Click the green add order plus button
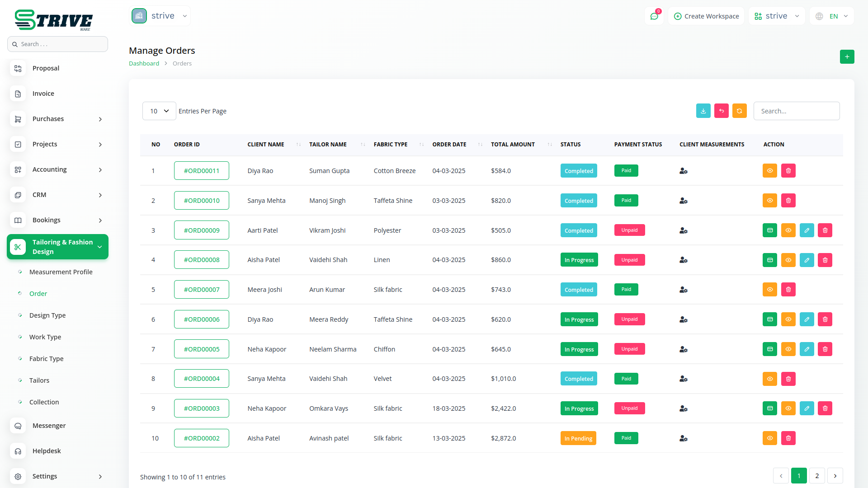The image size is (868, 488). 847,56
